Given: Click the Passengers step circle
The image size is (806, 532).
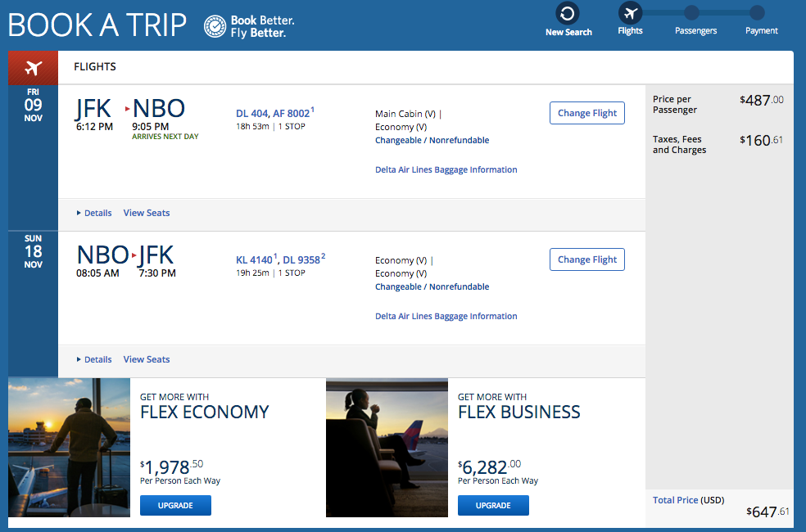Looking at the screenshot, I should 691,13.
